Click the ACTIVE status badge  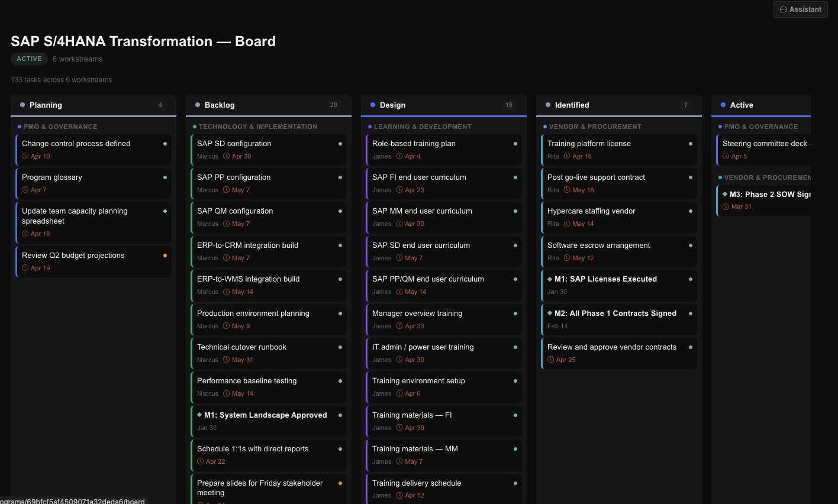coord(29,59)
